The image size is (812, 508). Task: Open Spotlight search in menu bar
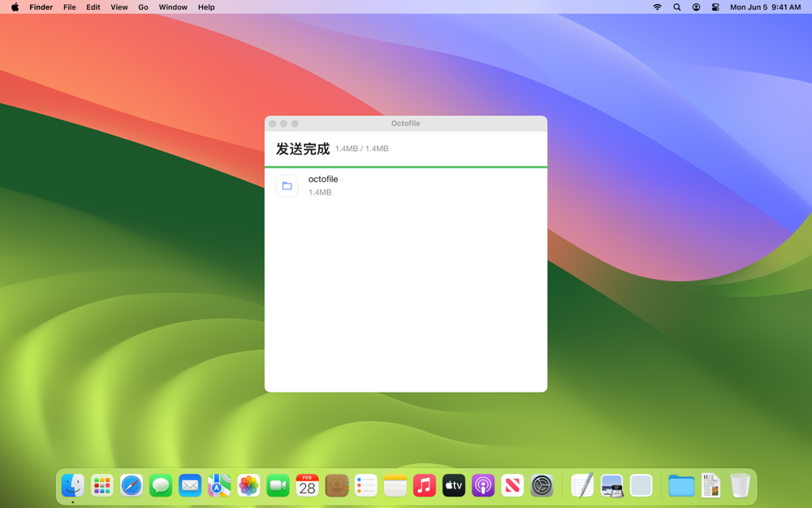(x=677, y=7)
